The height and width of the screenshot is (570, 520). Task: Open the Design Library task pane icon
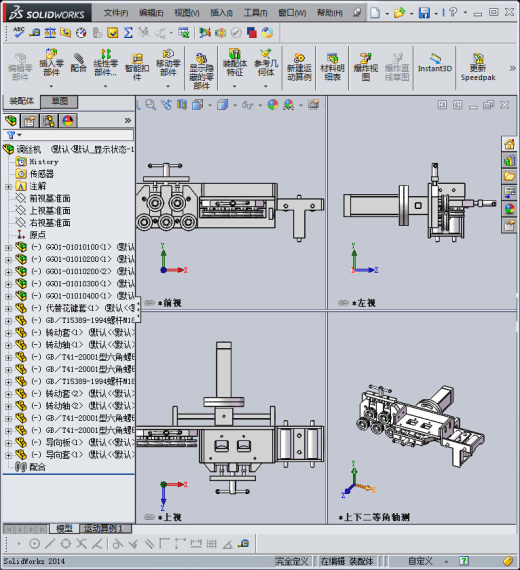click(x=509, y=160)
